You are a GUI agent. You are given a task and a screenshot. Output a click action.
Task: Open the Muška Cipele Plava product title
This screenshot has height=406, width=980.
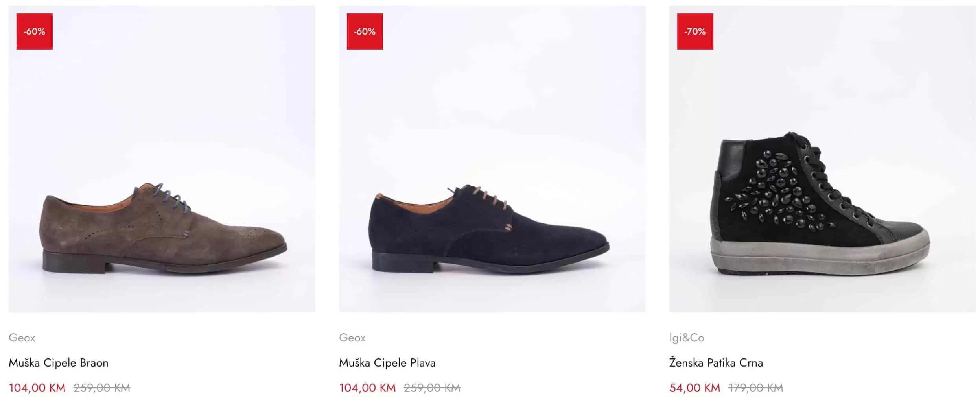click(x=387, y=363)
